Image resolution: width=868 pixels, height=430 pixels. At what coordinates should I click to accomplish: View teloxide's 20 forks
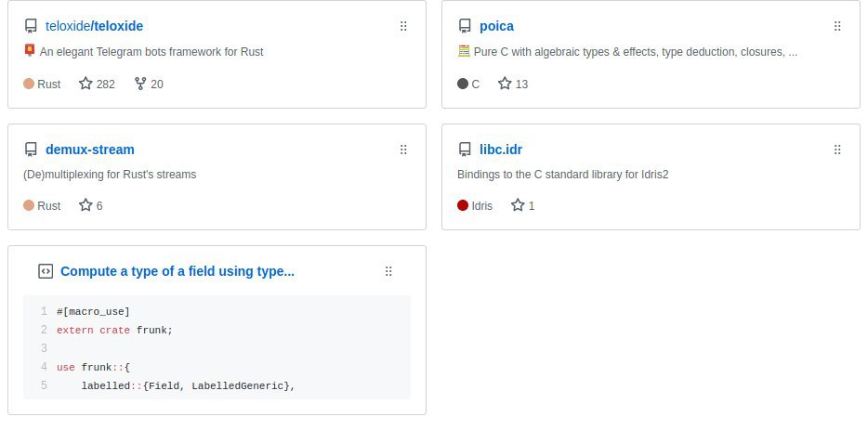pyautogui.click(x=149, y=84)
